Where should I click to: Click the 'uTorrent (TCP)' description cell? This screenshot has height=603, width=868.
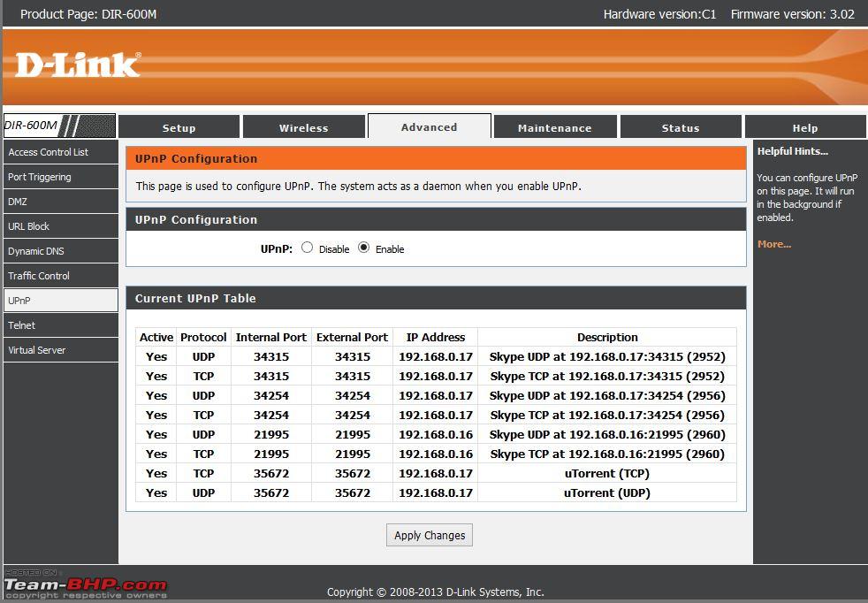coord(607,473)
